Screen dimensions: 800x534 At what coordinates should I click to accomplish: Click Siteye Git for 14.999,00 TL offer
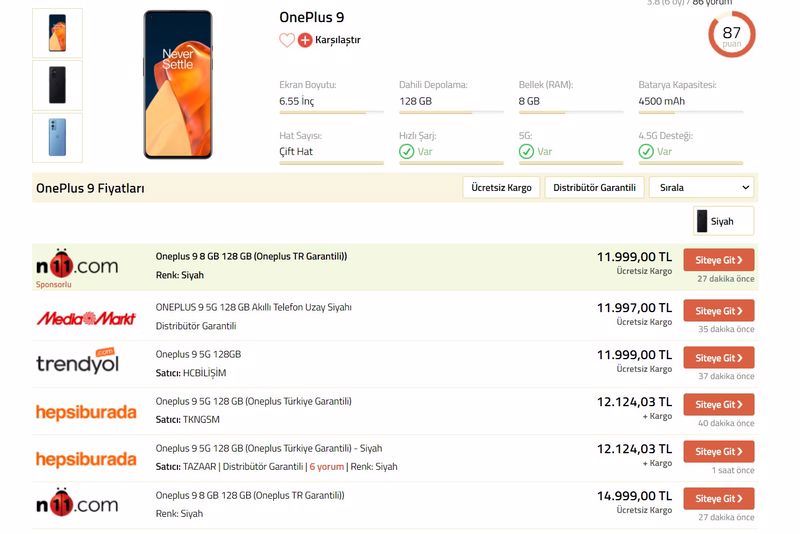click(718, 498)
